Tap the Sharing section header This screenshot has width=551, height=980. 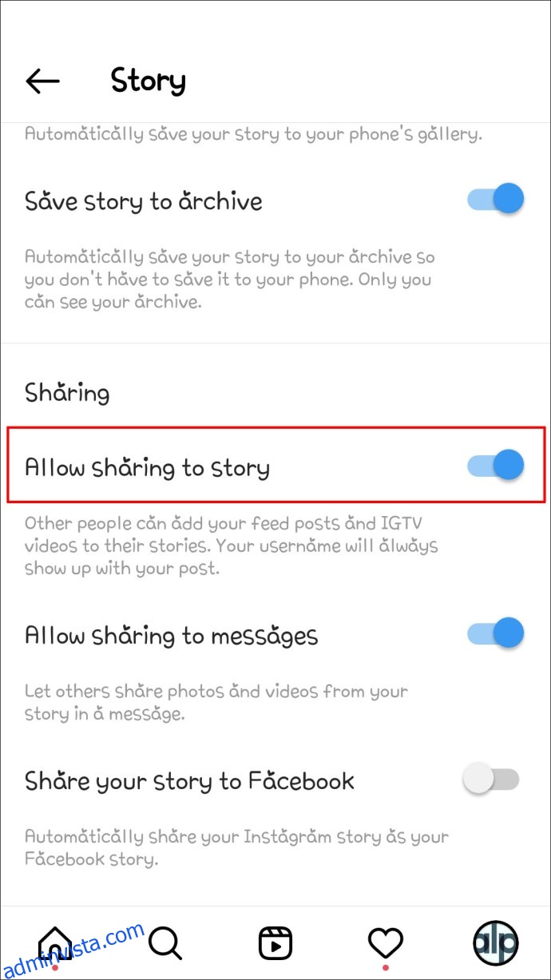tap(67, 393)
